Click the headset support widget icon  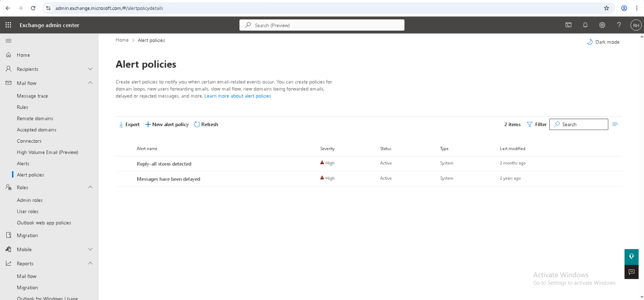pyautogui.click(x=631, y=256)
